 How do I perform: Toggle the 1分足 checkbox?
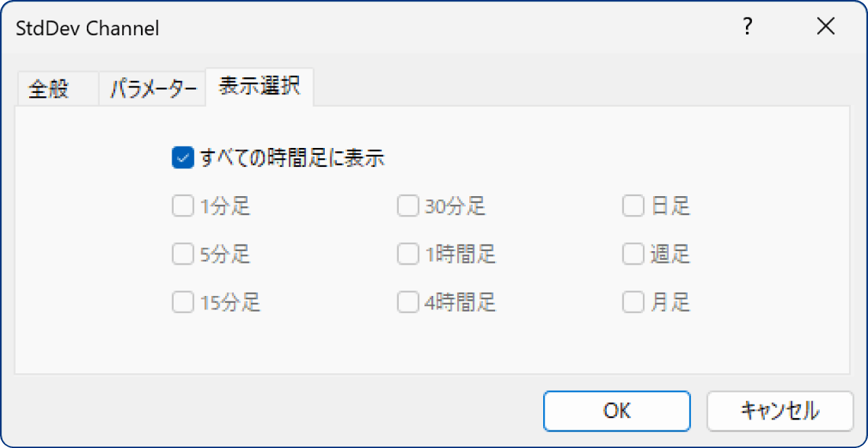[x=183, y=206]
